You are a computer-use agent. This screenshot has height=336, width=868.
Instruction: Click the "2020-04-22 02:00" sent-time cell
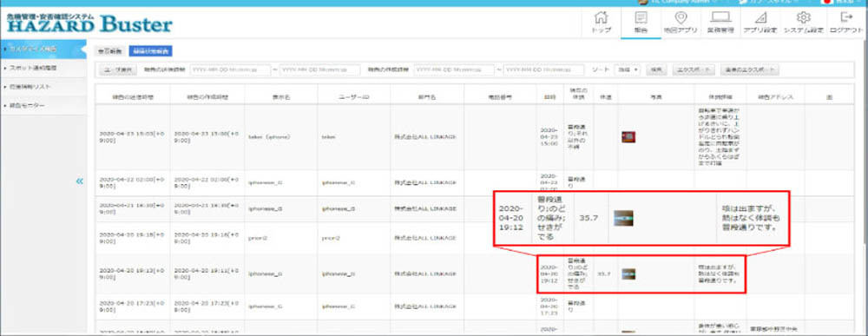[x=132, y=181]
